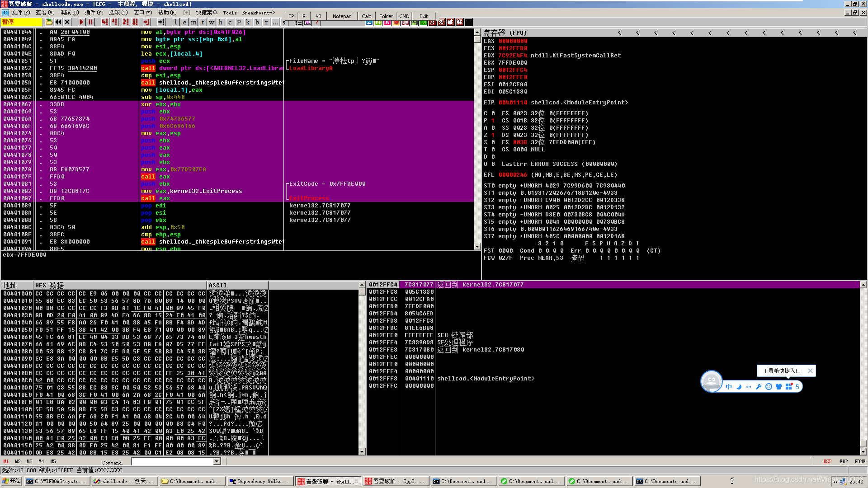Screen dimensions: 868x488
Task: Open Memory map via 'm' icon
Action: [x=193, y=22]
